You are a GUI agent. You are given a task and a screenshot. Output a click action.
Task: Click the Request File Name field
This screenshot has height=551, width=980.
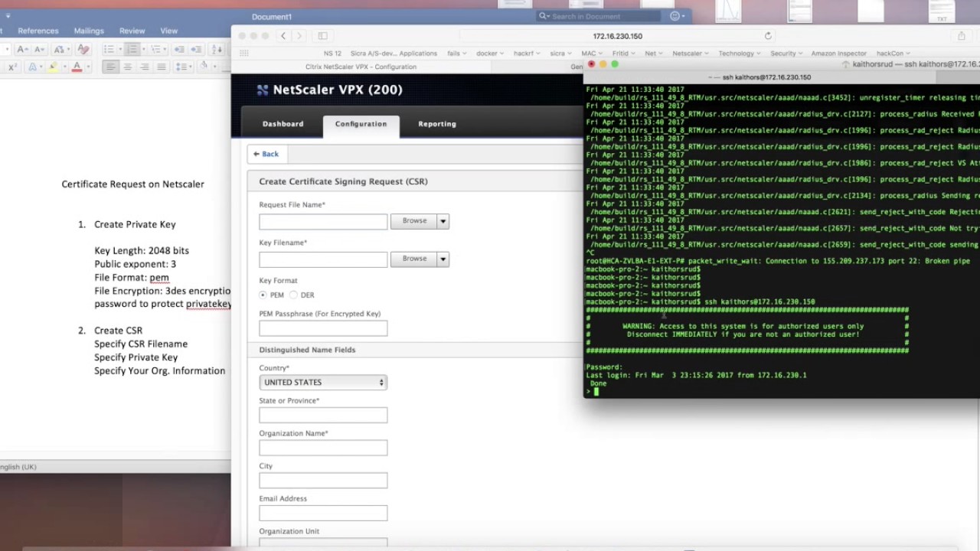[323, 221]
